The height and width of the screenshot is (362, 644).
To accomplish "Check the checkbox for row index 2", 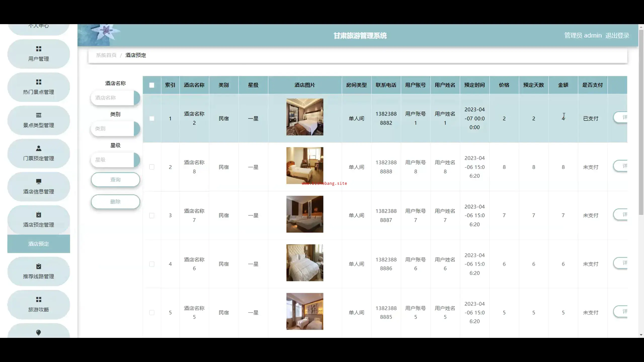I will [152, 167].
